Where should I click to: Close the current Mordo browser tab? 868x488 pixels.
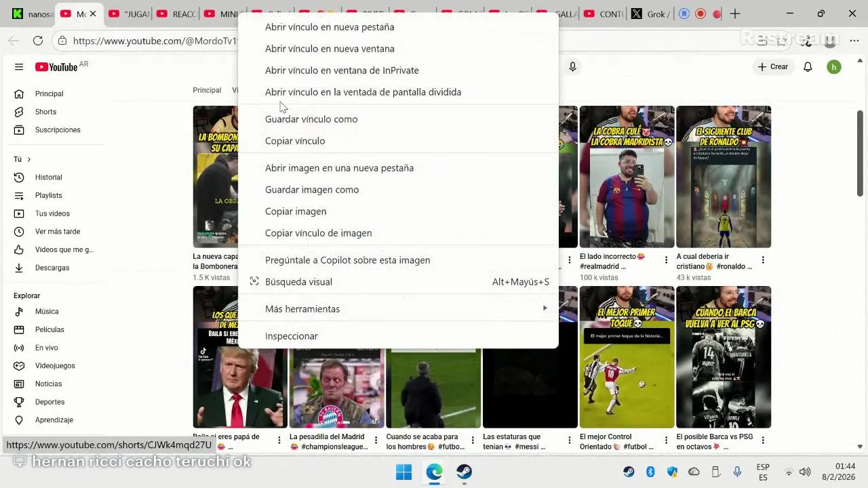(x=93, y=14)
